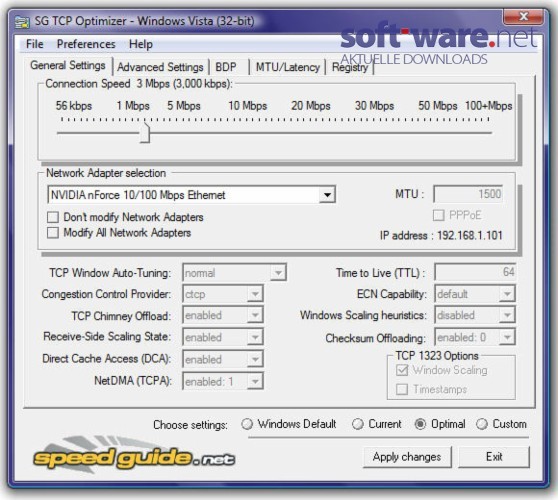The width and height of the screenshot is (558, 500).
Task: Click the Apply changes button
Action: (407, 457)
